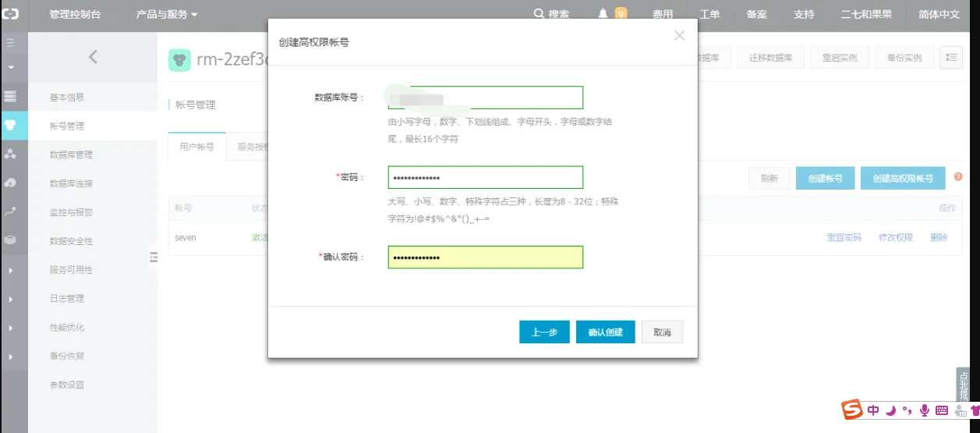Open the 工单 menu in top bar
The width and height of the screenshot is (980, 433).
tap(709, 14)
